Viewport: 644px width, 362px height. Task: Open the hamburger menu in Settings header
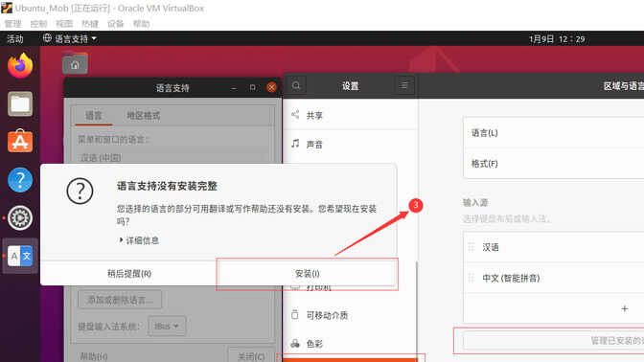coord(404,86)
